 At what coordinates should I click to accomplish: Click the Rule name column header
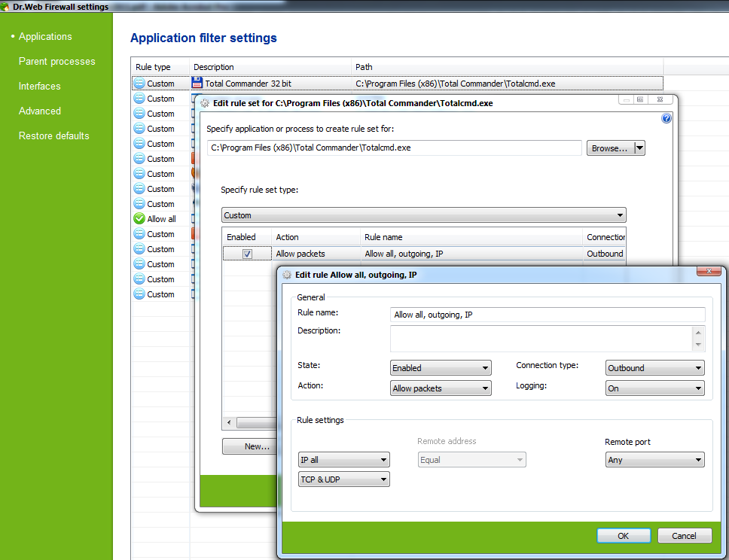(471, 237)
